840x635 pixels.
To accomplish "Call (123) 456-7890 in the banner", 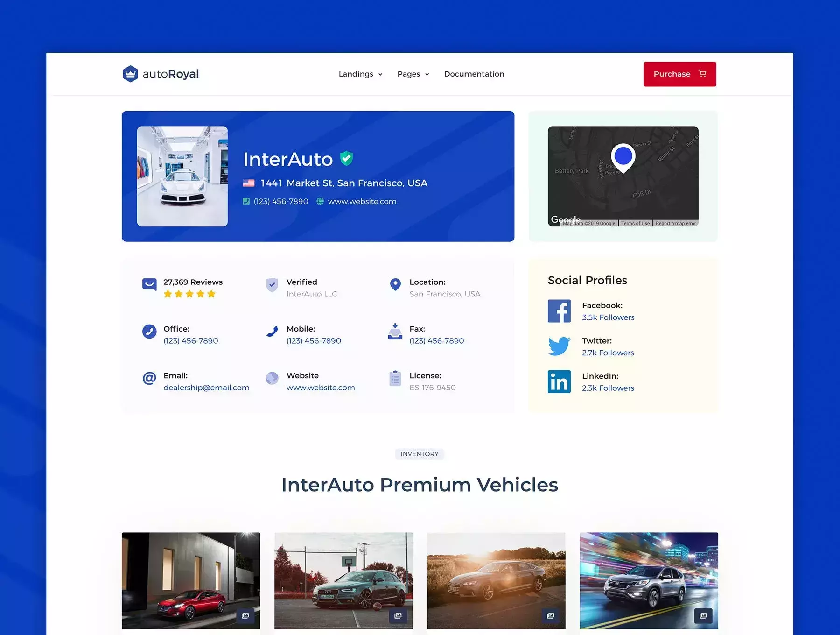I will [x=281, y=201].
